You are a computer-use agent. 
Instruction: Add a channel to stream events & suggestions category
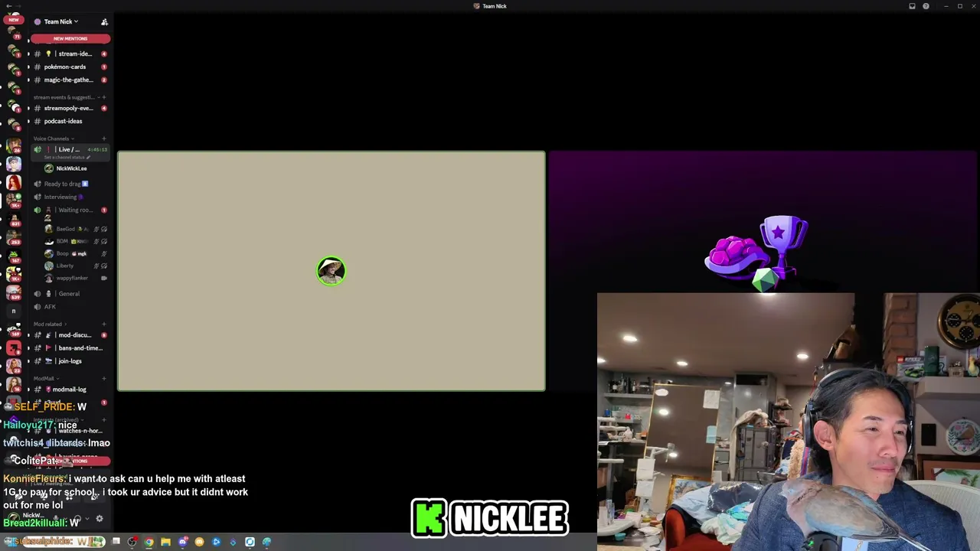click(103, 97)
